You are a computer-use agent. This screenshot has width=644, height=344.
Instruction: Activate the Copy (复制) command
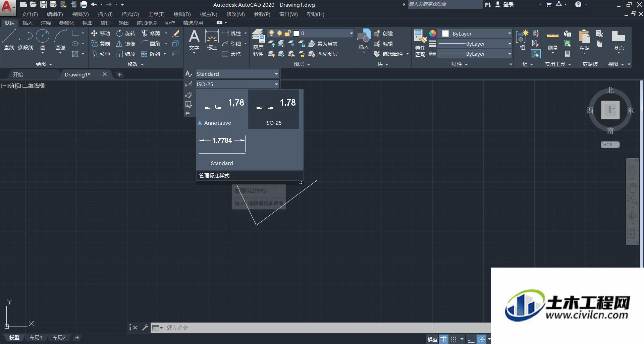(x=100, y=44)
